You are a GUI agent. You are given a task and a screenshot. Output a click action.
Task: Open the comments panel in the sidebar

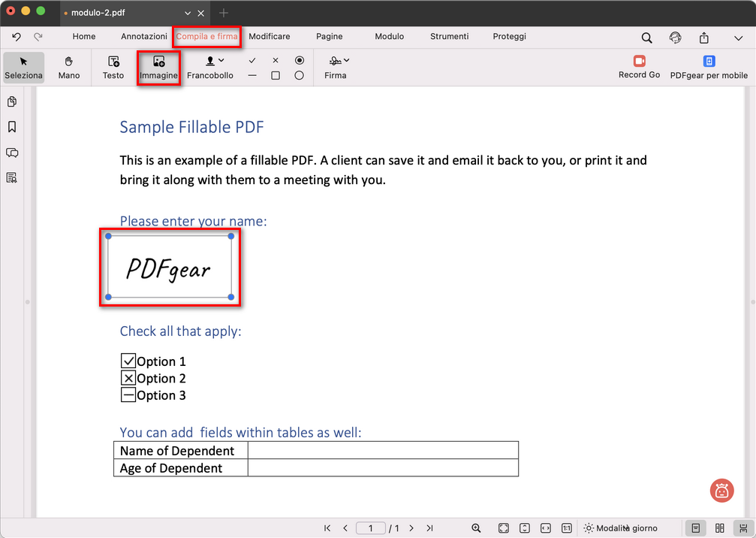pyautogui.click(x=11, y=153)
